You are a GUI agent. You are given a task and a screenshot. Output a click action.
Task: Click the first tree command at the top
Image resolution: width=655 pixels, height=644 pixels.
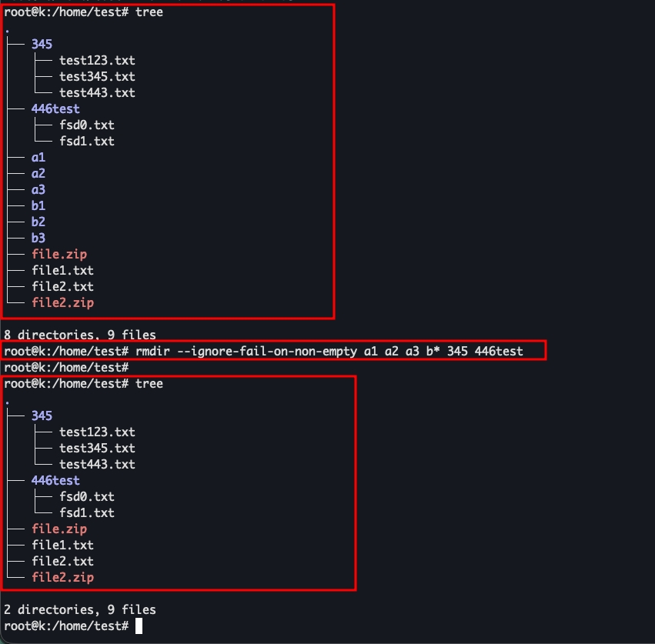[149, 12]
